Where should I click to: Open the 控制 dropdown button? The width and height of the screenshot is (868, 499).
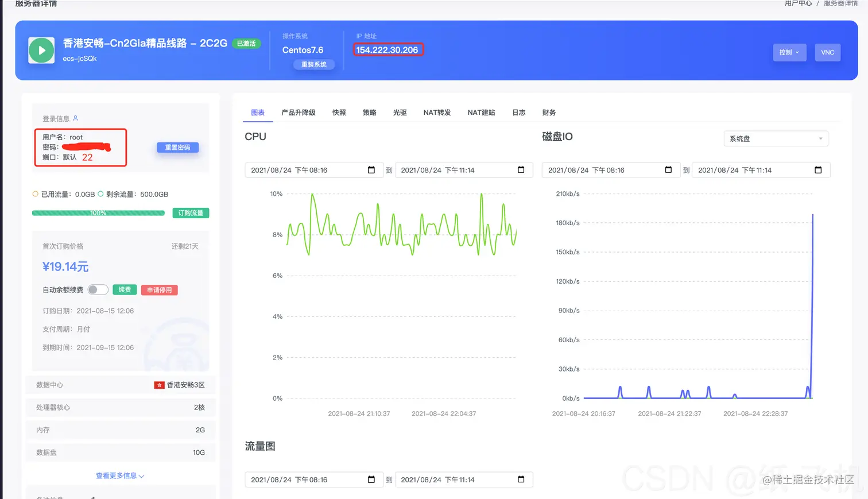coord(789,52)
